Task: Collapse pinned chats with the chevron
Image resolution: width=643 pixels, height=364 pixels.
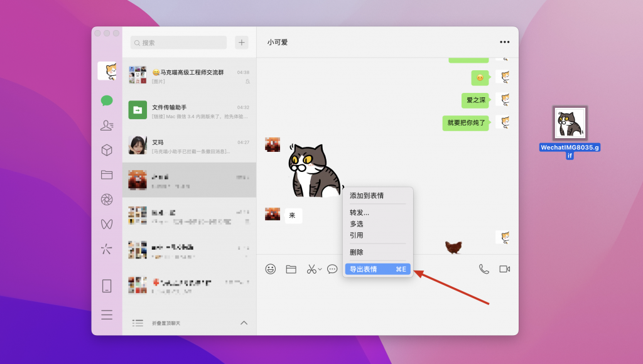Action: click(244, 323)
